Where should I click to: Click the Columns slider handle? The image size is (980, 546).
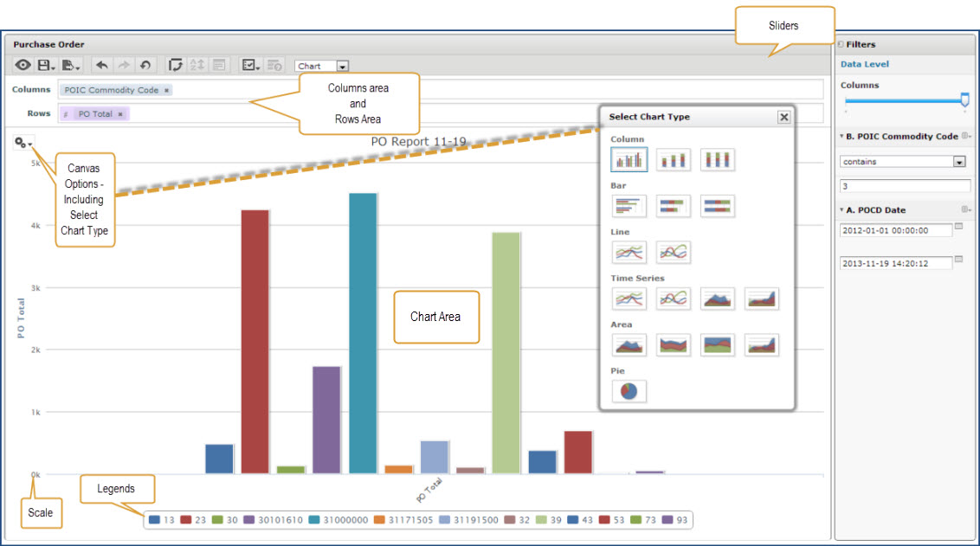(965, 100)
